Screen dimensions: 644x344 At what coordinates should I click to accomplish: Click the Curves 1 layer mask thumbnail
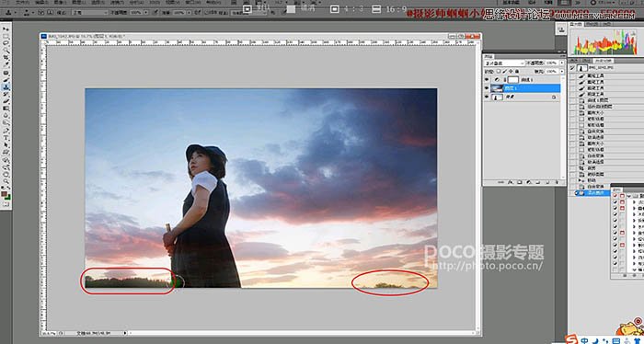coord(513,80)
